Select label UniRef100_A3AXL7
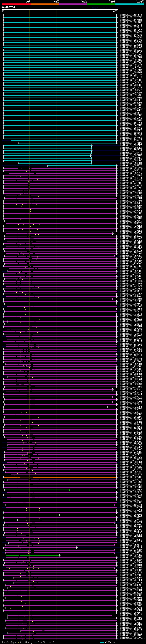Viewport: 146px width, 644px height. [x=131, y=490]
